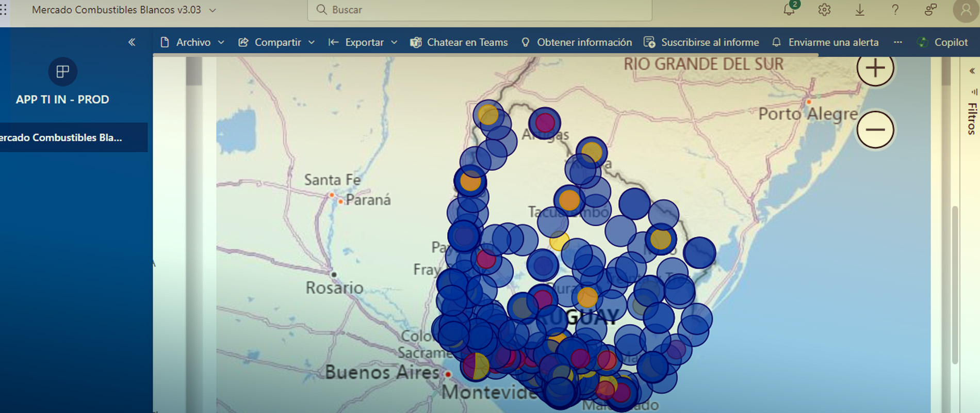This screenshot has height=413, width=980.
Task: Click the file icon beside Archivo
Action: [165, 42]
